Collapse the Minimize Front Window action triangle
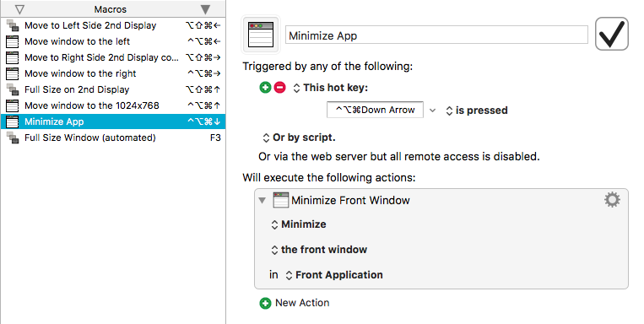This screenshot has width=644, height=324. pyautogui.click(x=262, y=201)
